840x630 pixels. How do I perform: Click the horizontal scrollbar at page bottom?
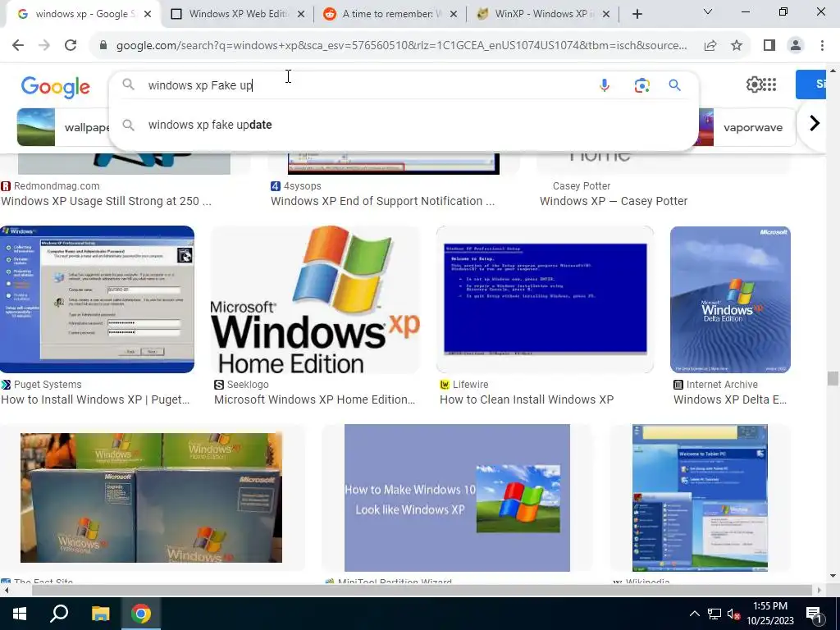[x=422, y=591]
